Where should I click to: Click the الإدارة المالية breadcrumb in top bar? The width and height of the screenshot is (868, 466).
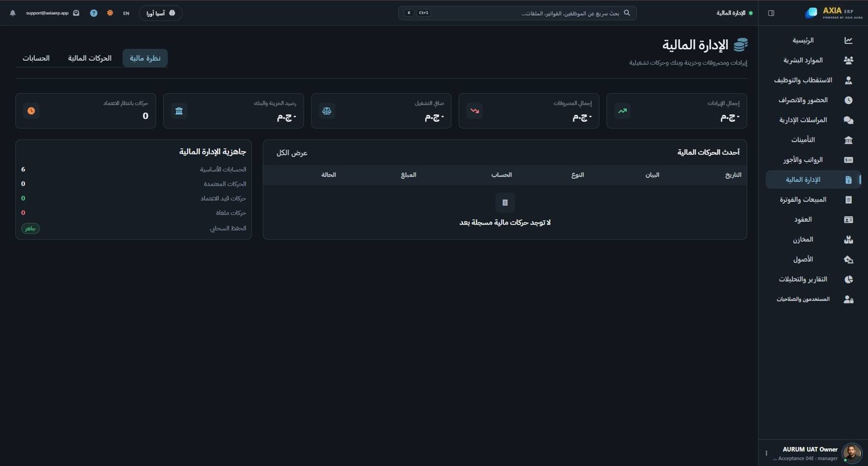pyautogui.click(x=731, y=13)
